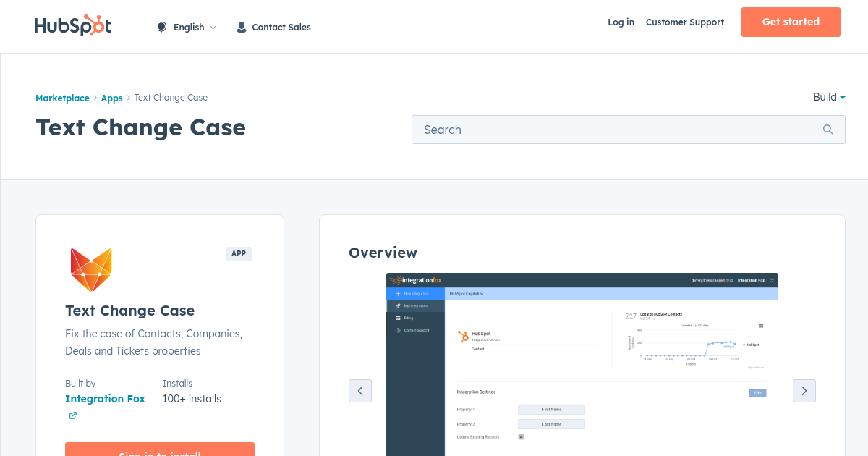This screenshot has height=456, width=868.
Task: Click the Edit button in the screenshot
Action: (757, 393)
